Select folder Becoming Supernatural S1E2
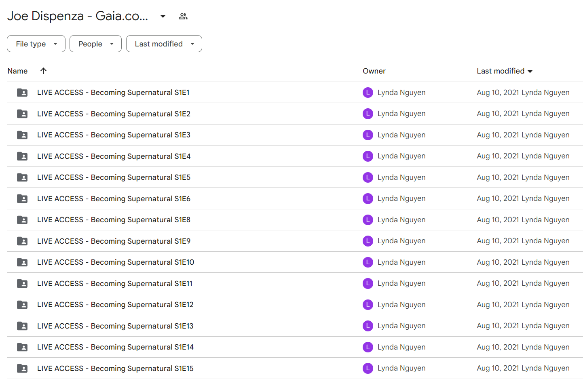The width and height of the screenshot is (583, 392). [114, 114]
